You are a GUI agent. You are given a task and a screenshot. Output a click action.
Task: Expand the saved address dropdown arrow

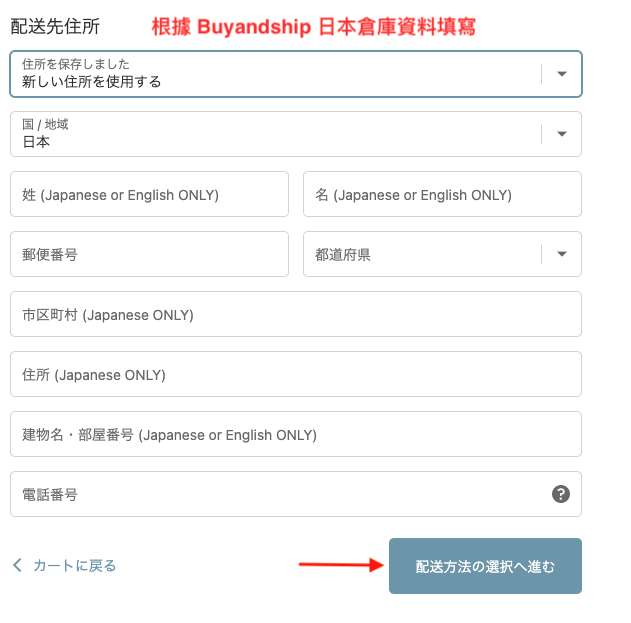click(x=561, y=74)
